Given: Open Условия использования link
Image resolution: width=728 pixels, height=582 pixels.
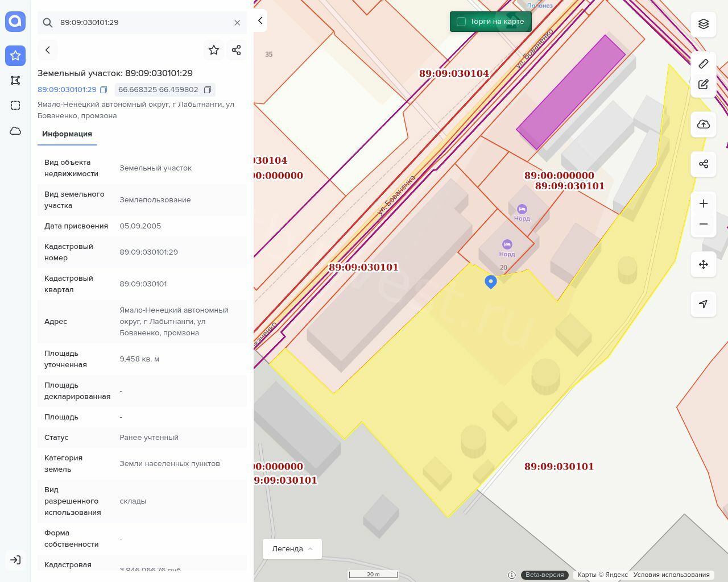Looking at the screenshot, I should [671, 575].
